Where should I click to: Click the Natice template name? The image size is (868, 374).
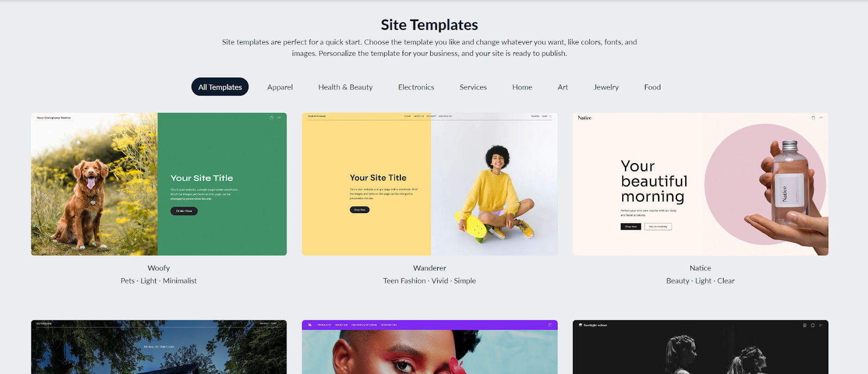point(700,268)
